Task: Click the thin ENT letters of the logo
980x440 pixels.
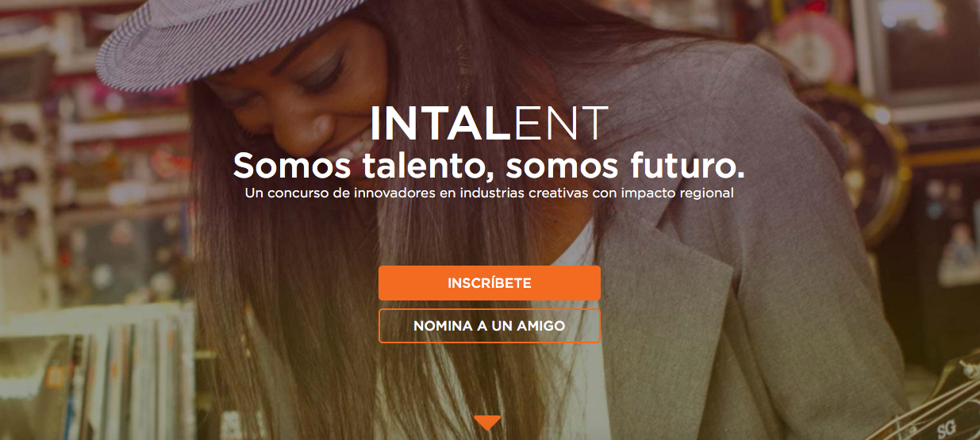Action: click(560, 124)
